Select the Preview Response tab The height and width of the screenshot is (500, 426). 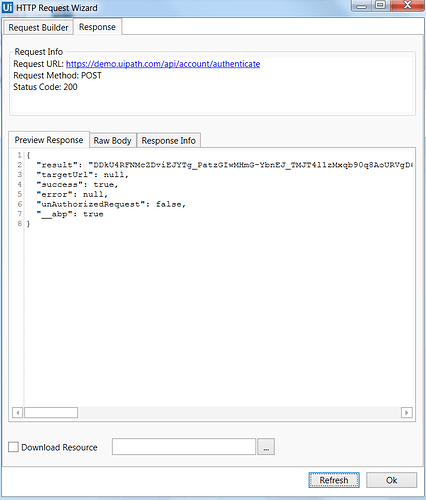pos(49,140)
